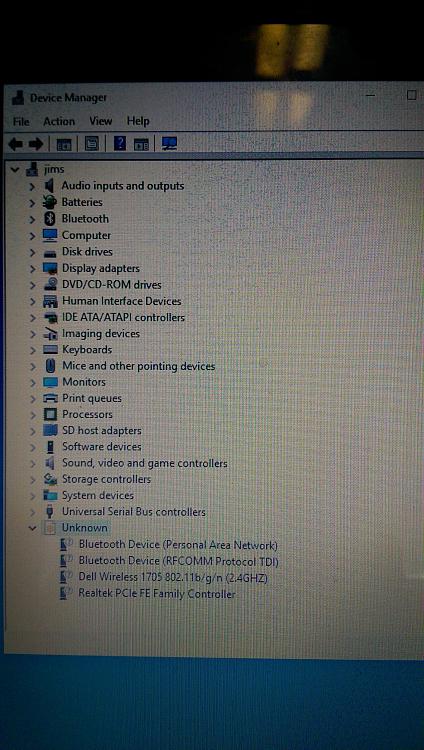Click the Monitors category icon
Image resolution: width=424 pixels, height=750 pixels.
tap(50, 382)
